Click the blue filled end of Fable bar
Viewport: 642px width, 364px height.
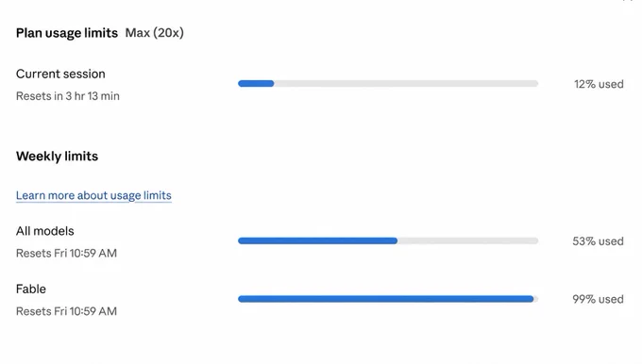click(530, 299)
